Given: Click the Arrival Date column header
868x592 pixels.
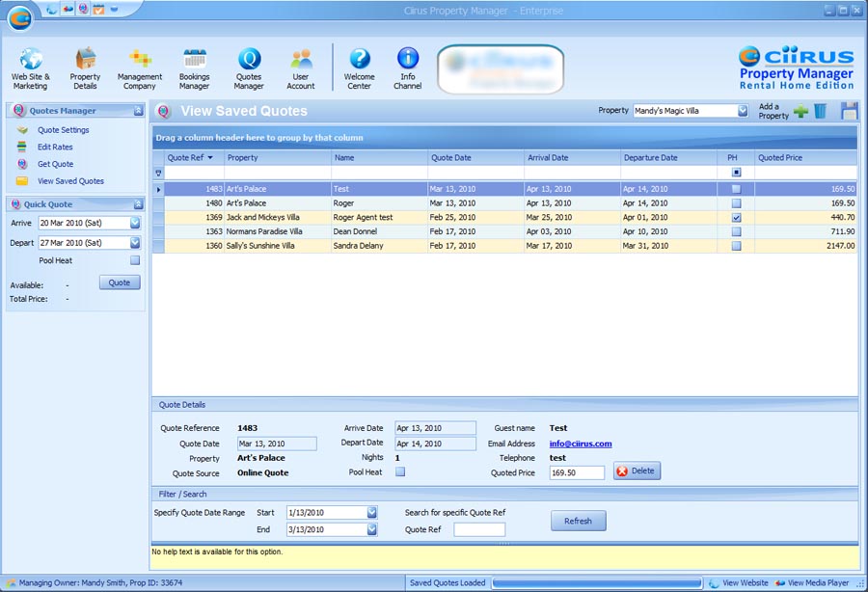Looking at the screenshot, I should pyautogui.click(x=572, y=158).
